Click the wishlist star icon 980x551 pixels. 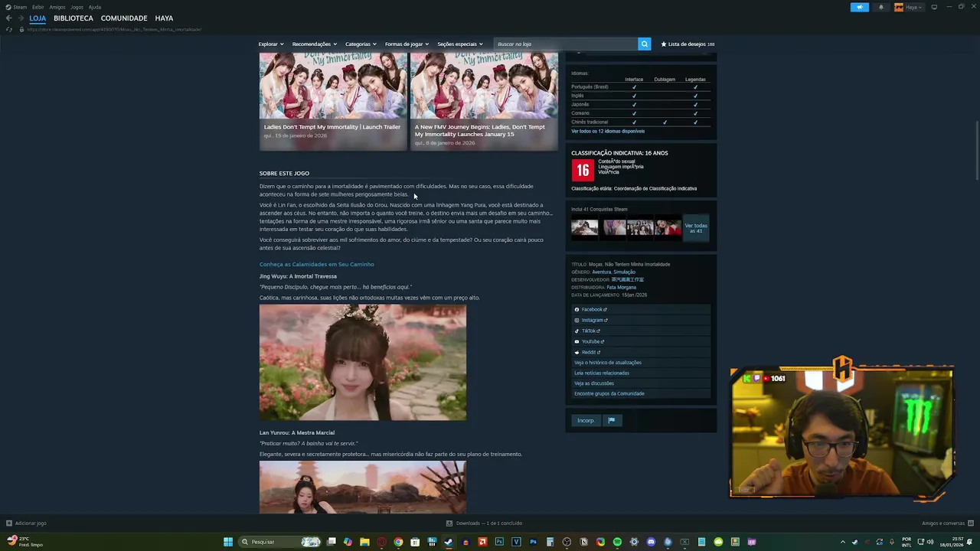coord(664,44)
